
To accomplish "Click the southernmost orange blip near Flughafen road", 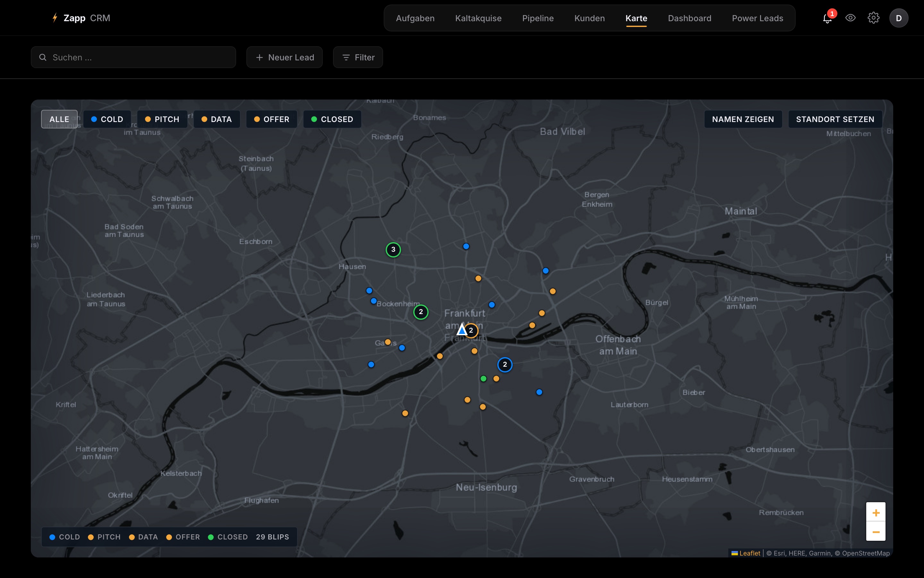I will [405, 413].
